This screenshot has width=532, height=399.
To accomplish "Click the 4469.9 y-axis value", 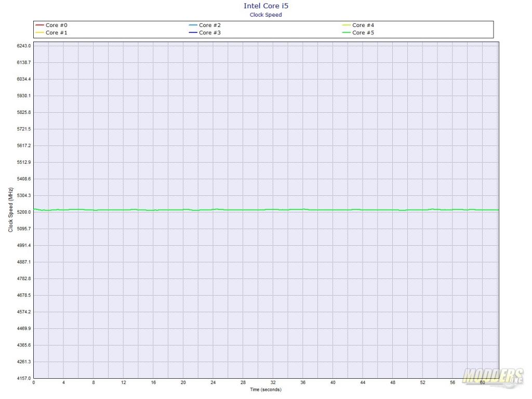I will [x=24, y=328].
